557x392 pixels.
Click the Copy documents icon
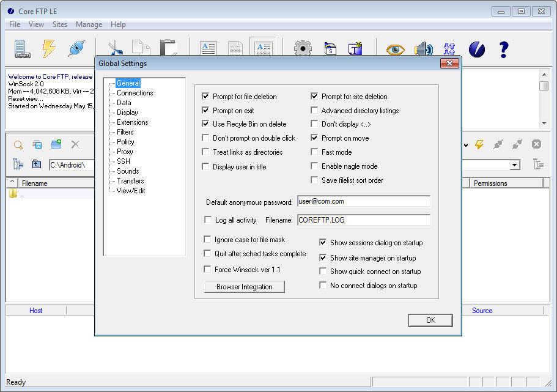click(141, 48)
